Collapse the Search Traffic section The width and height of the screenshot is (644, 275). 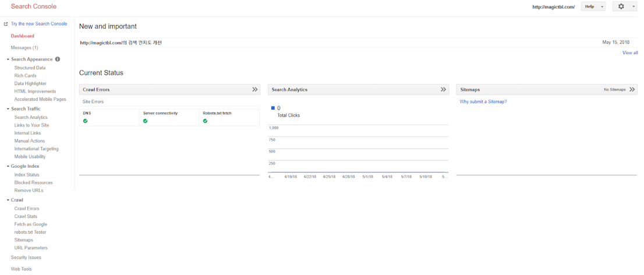click(8, 109)
